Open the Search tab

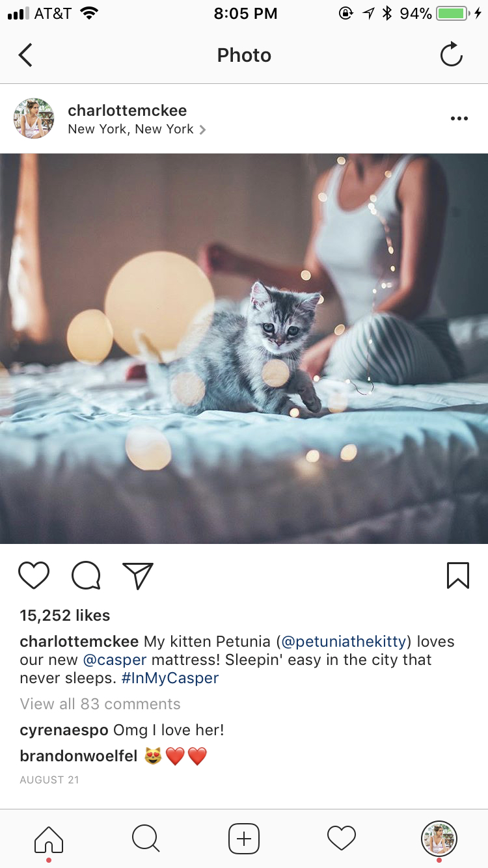pos(146,839)
